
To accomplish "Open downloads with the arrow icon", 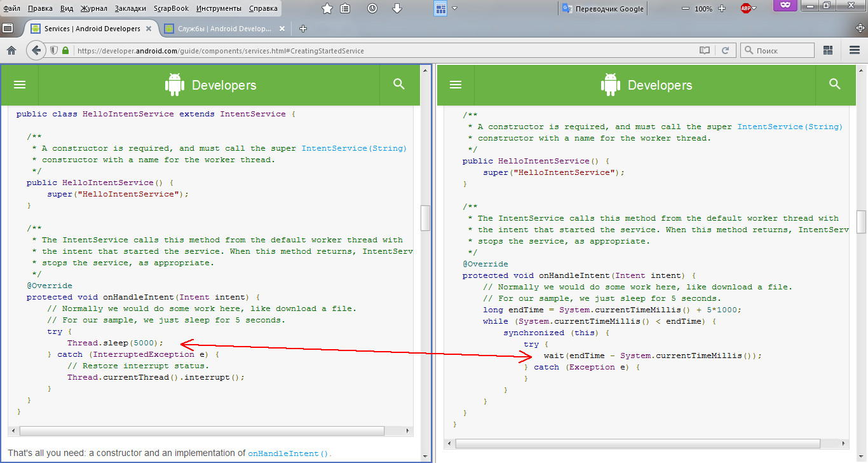I will pos(397,8).
